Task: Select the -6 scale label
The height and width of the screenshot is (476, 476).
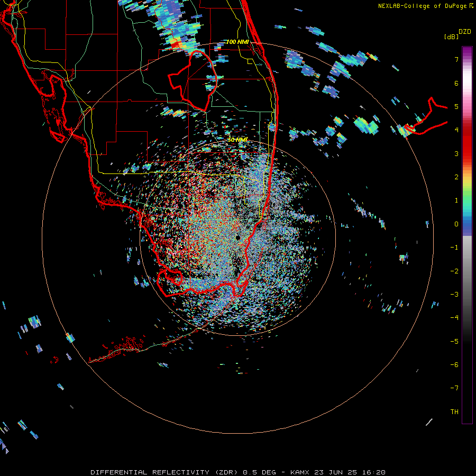Action: (x=454, y=365)
